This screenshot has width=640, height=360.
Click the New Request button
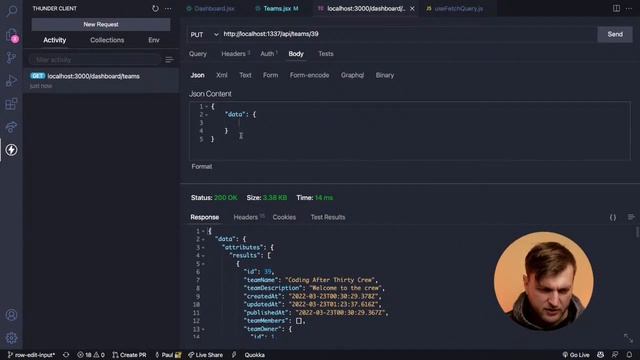pos(101,24)
